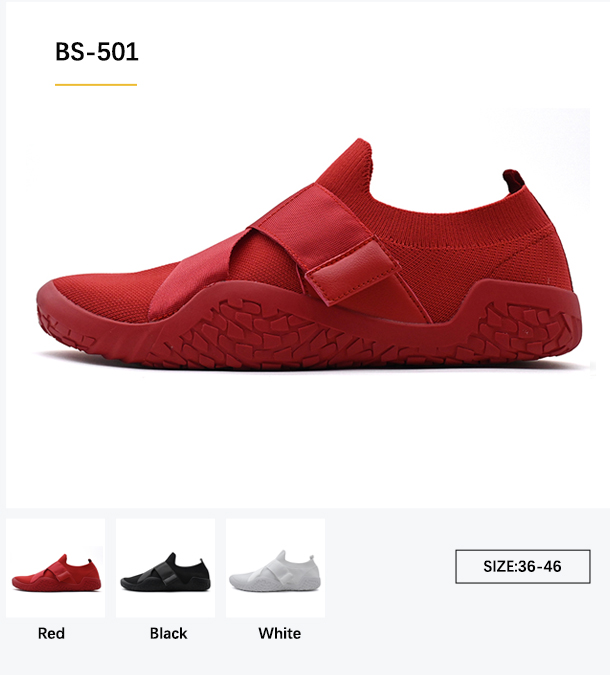The width and height of the screenshot is (610, 675).
Task: Select the red shoe thumbnail
Action: tap(56, 568)
